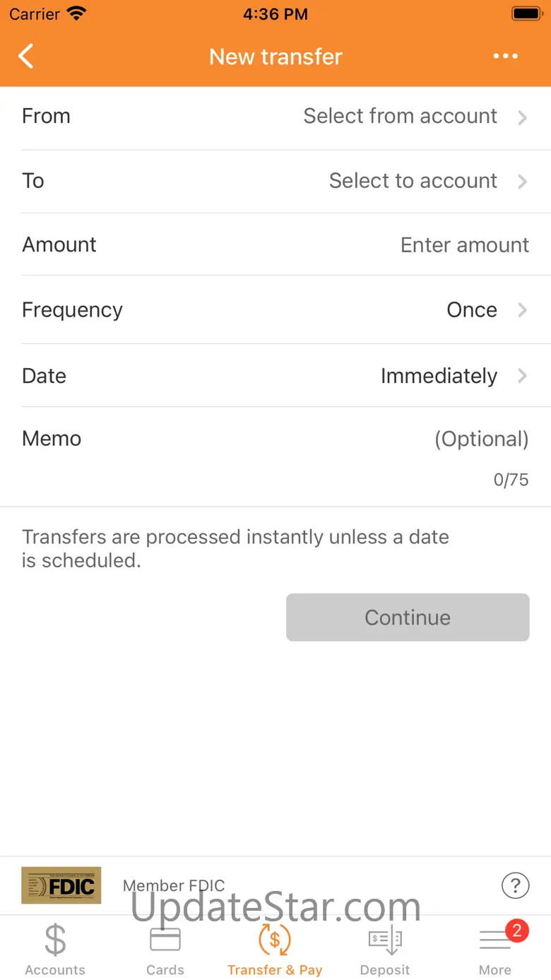Tap the back arrow icon
This screenshot has width=551, height=980.
point(26,57)
